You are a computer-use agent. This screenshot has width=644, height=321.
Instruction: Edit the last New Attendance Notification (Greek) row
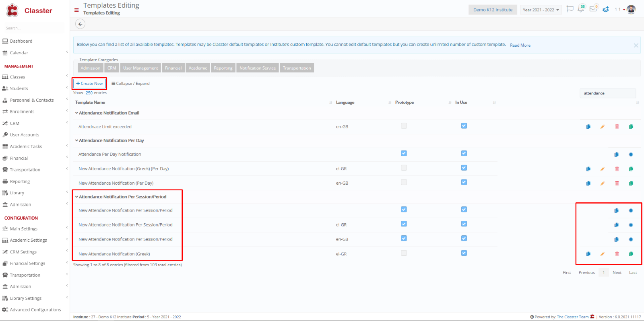(x=603, y=254)
